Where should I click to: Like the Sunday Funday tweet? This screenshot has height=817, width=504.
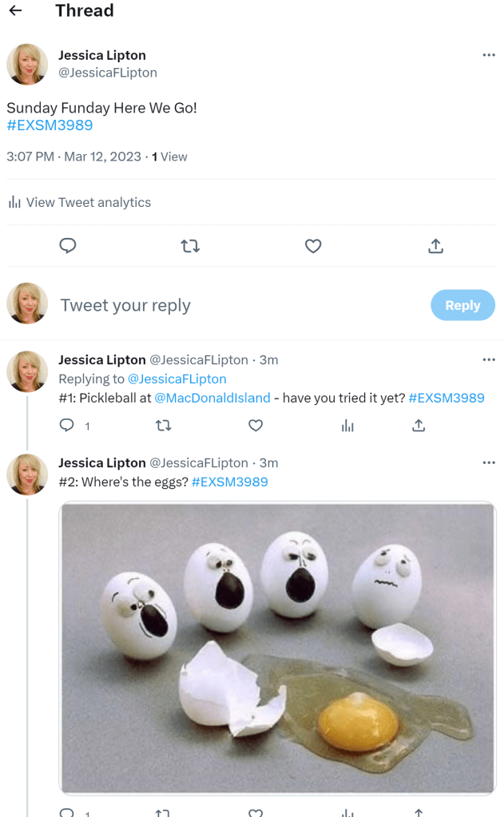point(313,246)
